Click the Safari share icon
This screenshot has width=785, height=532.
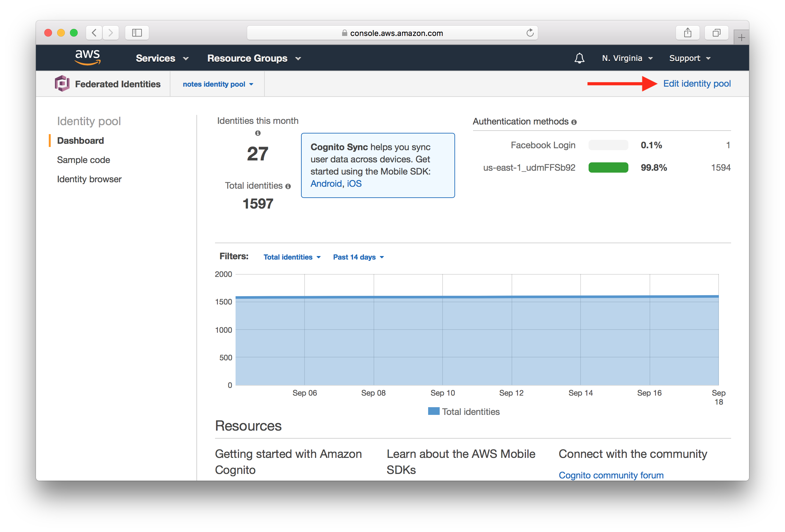point(687,33)
